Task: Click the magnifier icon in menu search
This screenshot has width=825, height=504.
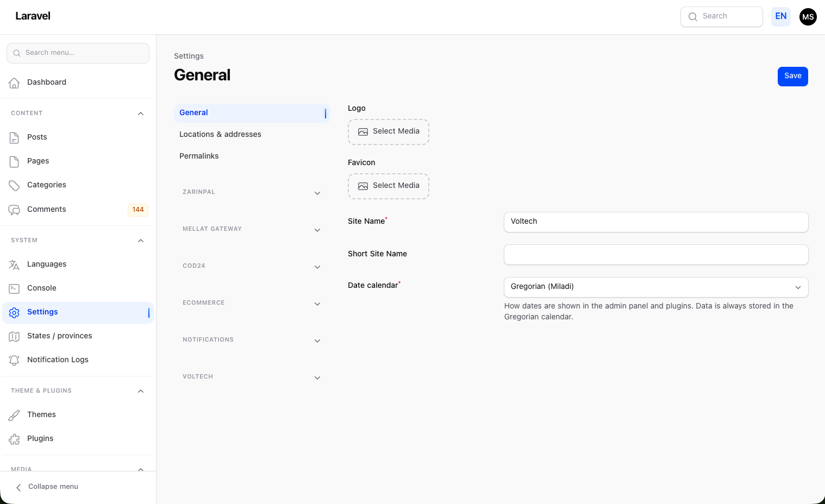Action: point(17,53)
